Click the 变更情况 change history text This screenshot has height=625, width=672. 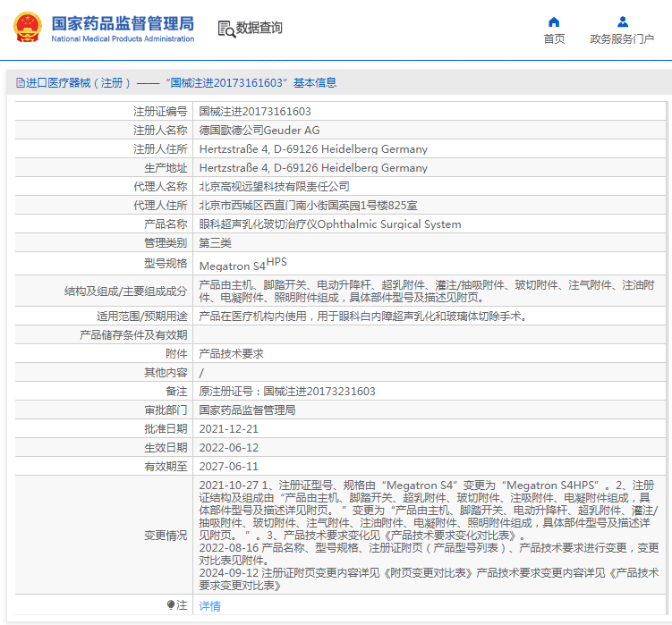(429, 535)
